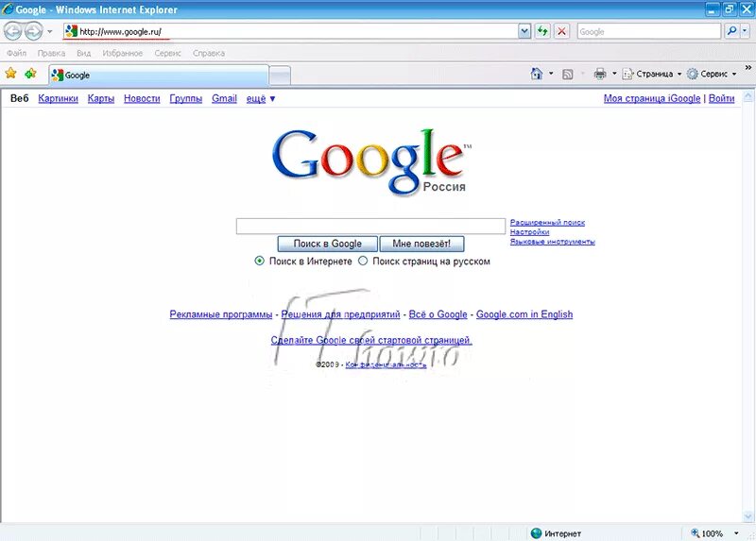Image resolution: width=756 pixels, height=541 pixels.
Task: Expand the Home icon dropdown arrow
Action: click(551, 74)
